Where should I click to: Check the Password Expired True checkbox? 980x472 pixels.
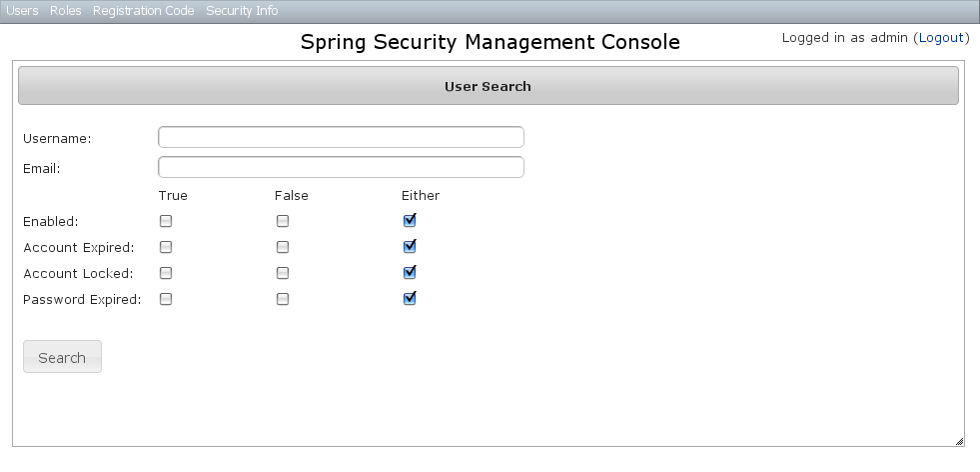coord(167,299)
